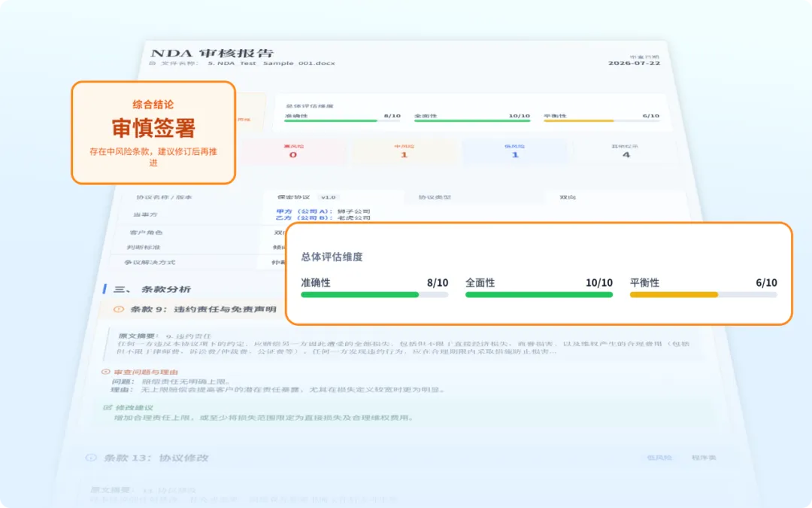Click the 修改建议 recommendation text line

[x=264, y=418]
